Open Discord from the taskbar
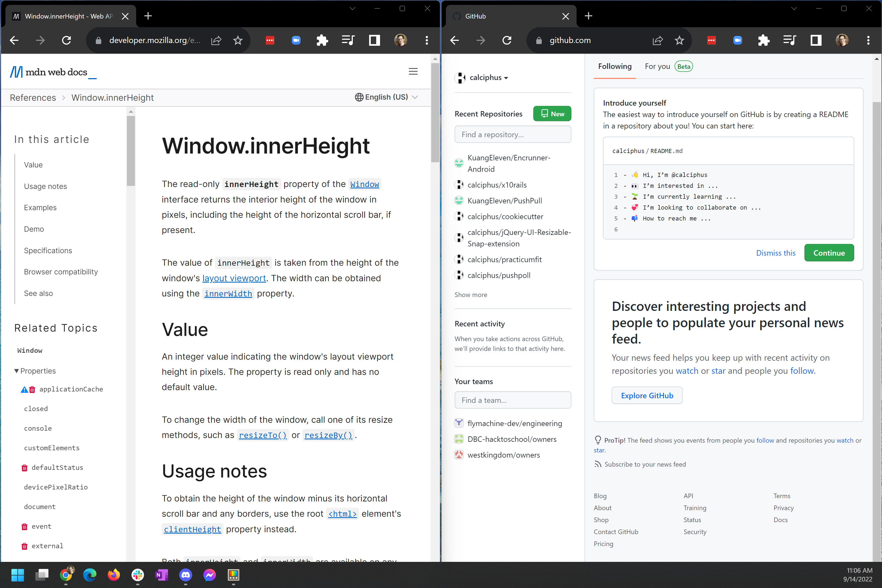Image resolution: width=882 pixels, height=588 pixels. pos(186,575)
